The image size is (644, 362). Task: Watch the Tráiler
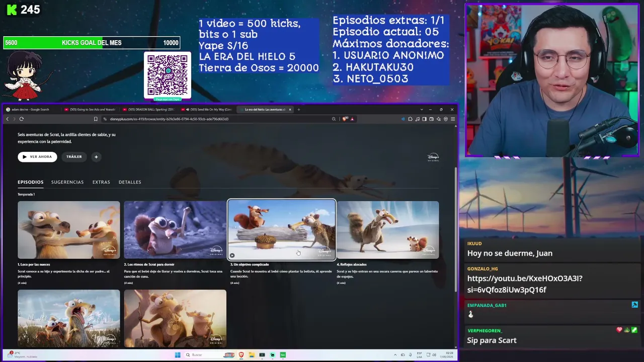click(74, 157)
